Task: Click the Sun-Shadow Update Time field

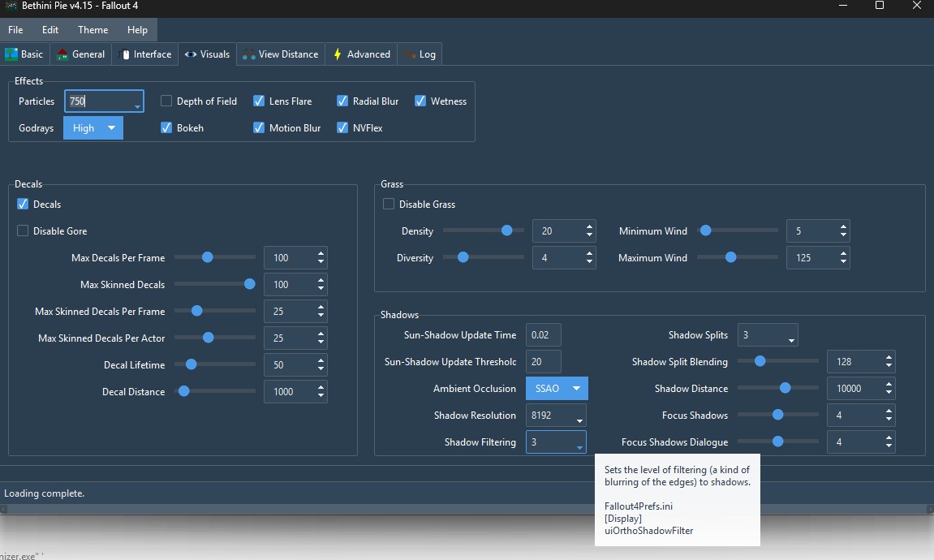Action: [x=543, y=335]
